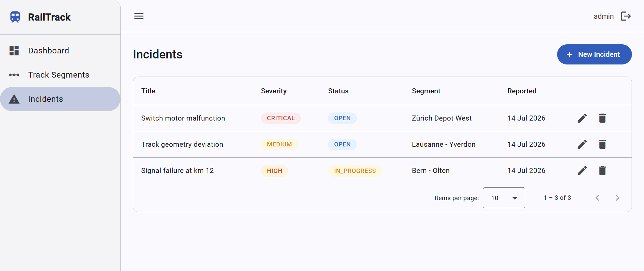Screen dimensions: 644x271
Task: Click OPEN status of Switch motor malfunction
Action: 342,118
